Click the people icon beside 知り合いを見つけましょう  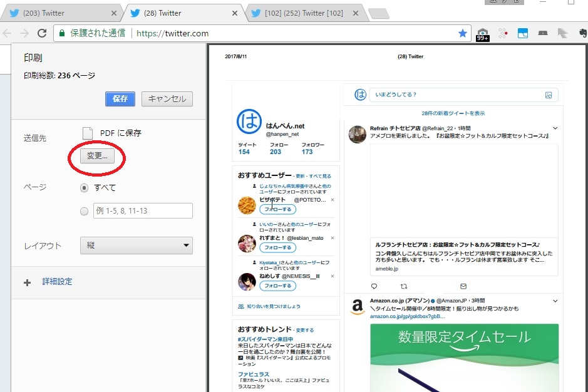(x=241, y=306)
